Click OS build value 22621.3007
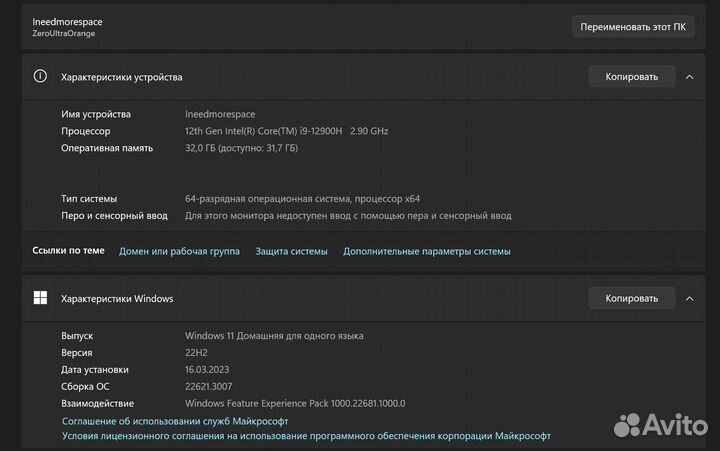Screen dimensions: 720x451 coord(208,387)
